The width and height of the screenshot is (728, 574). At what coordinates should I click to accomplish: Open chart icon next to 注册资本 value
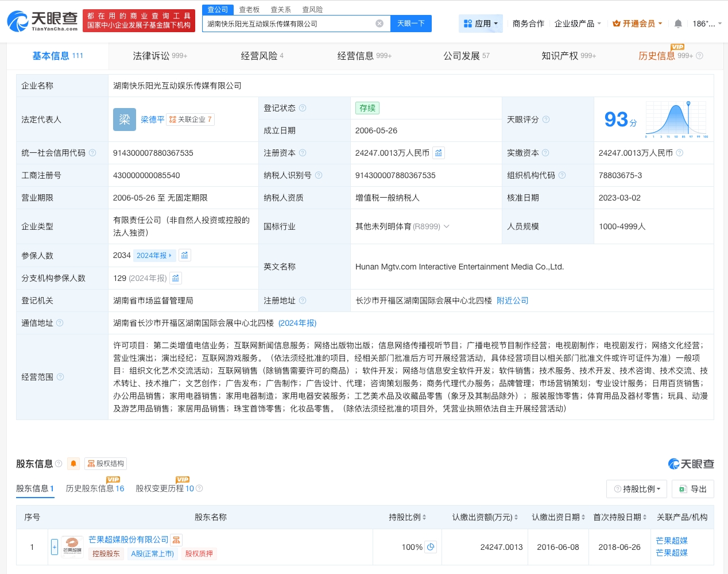click(x=439, y=153)
